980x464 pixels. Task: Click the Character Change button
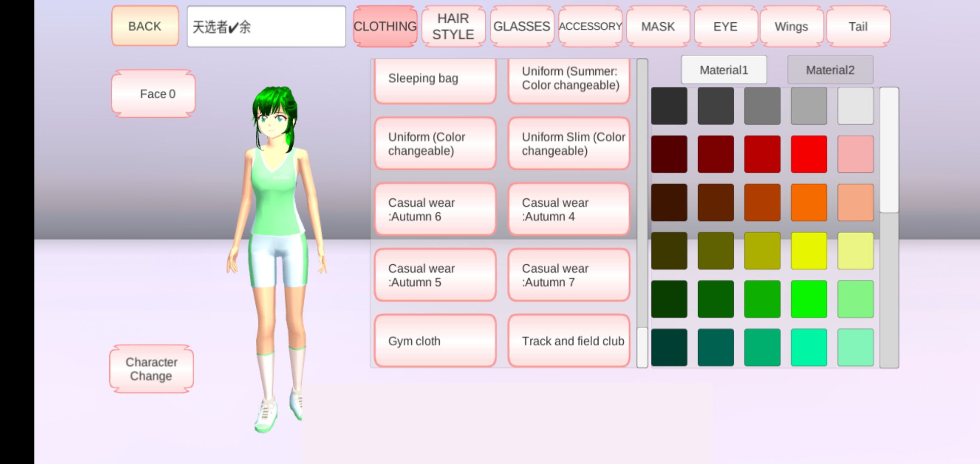[151, 369]
